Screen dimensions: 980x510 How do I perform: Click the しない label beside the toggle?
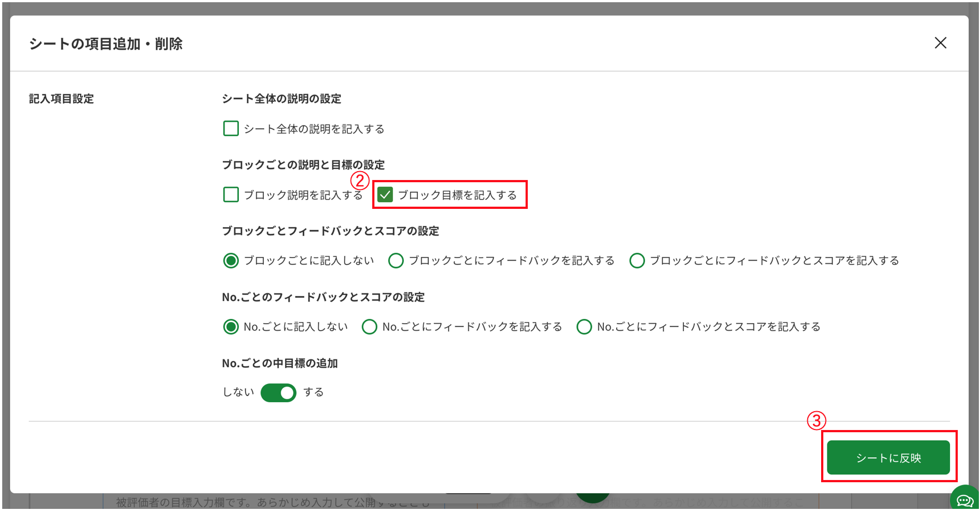tap(238, 392)
